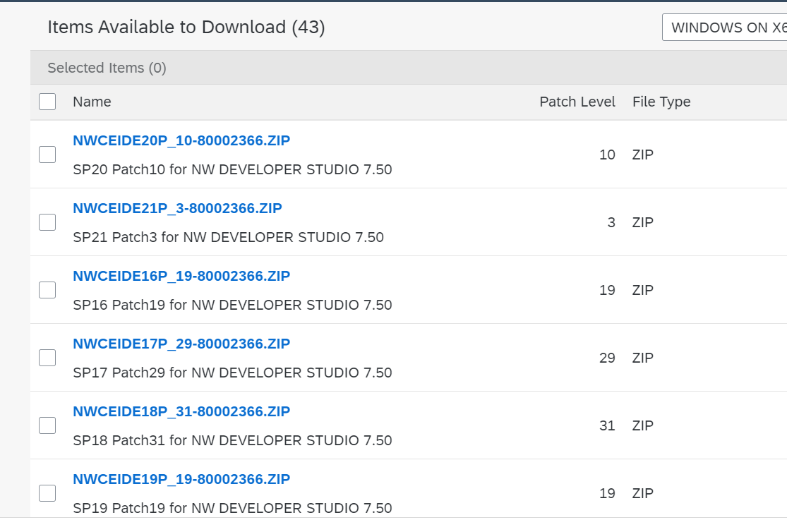The image size is (787, 532).
Task: Sort by the Name column header
Action: [92, 102]
